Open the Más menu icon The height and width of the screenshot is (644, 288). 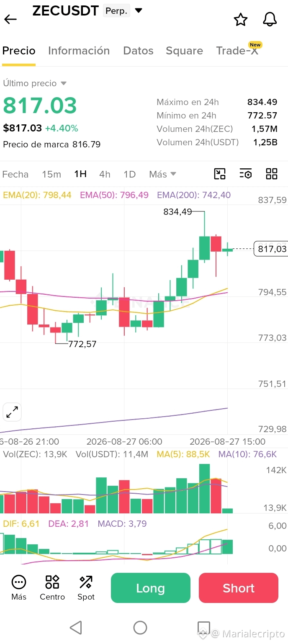pos(19,587)
